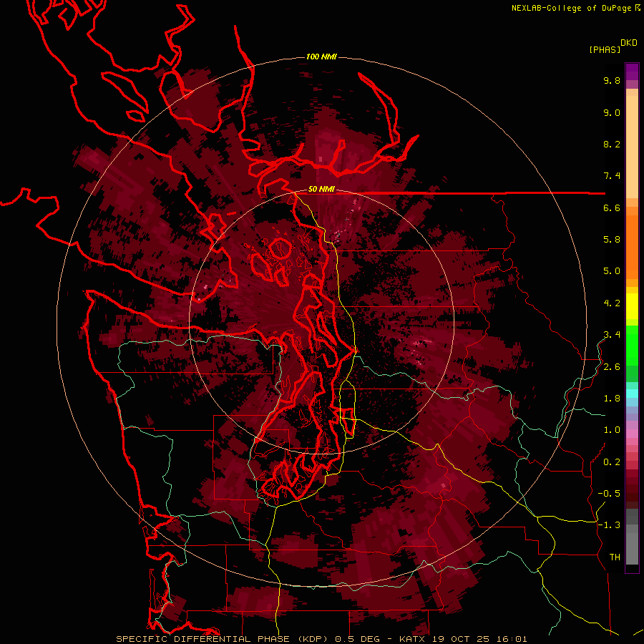Click the 8.2 legend value

(x=612, y=145)
